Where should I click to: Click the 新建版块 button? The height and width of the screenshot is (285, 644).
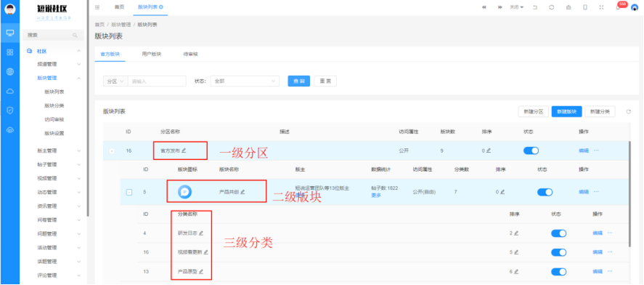coord(567,111)
